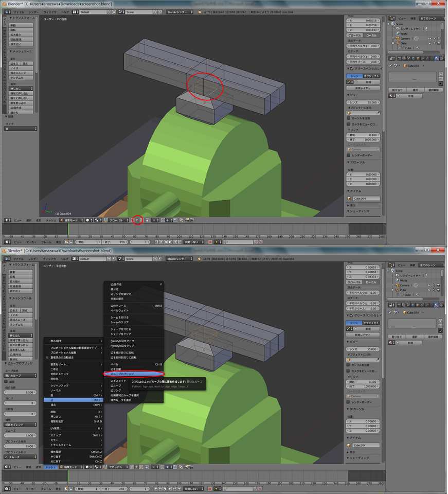Enable the 結合 checkbox in bridge panel
The height and width of the screenshot is (494, 448).
6,381
